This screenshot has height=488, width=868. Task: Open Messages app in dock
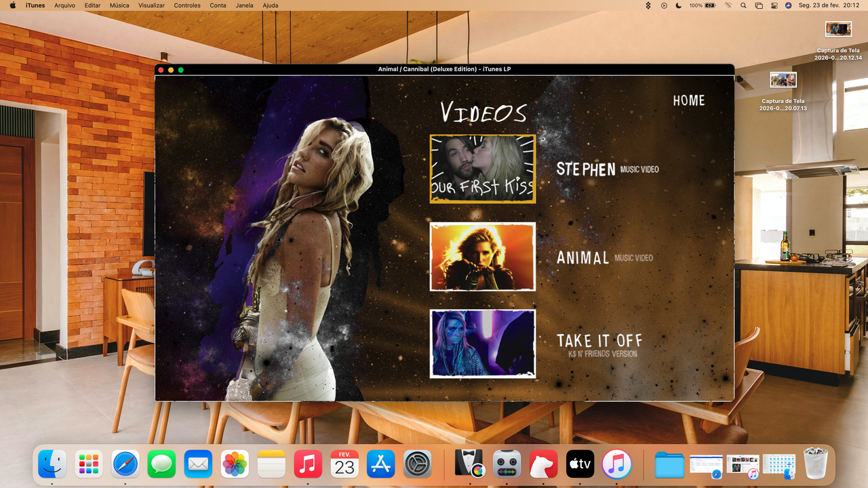tap(161, 464)
